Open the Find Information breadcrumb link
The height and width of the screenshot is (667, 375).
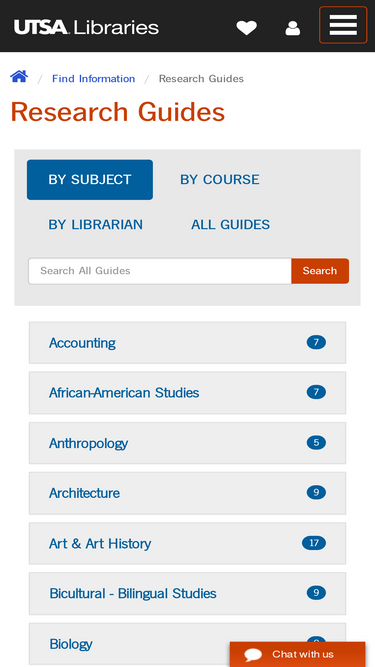click(x=94, y=79)
